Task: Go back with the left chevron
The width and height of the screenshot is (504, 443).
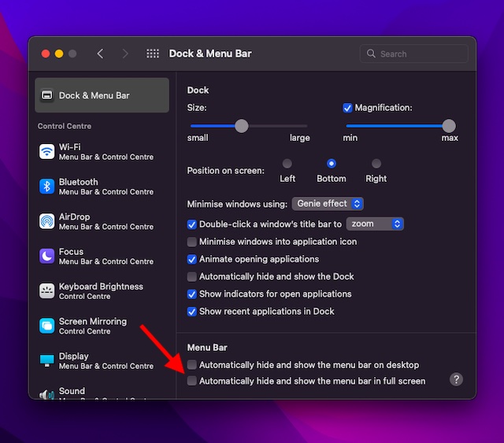Action: tap(100, 54)
